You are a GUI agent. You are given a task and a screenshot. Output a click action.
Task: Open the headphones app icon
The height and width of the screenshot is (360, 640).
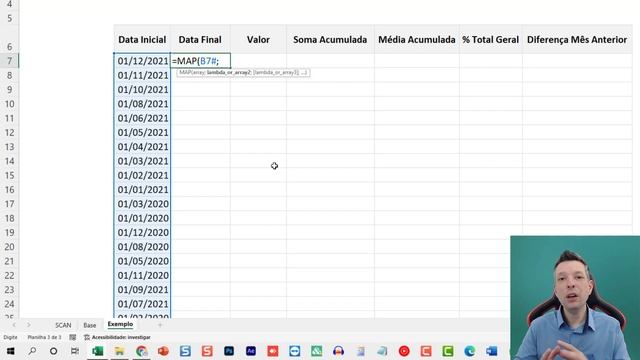click(x=338, y=351)
